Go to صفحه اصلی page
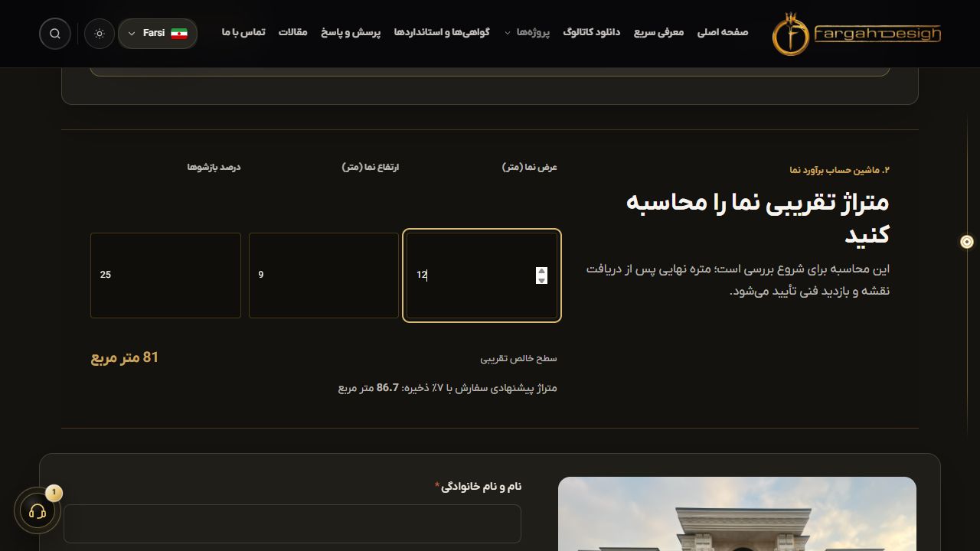 (723, 33)
